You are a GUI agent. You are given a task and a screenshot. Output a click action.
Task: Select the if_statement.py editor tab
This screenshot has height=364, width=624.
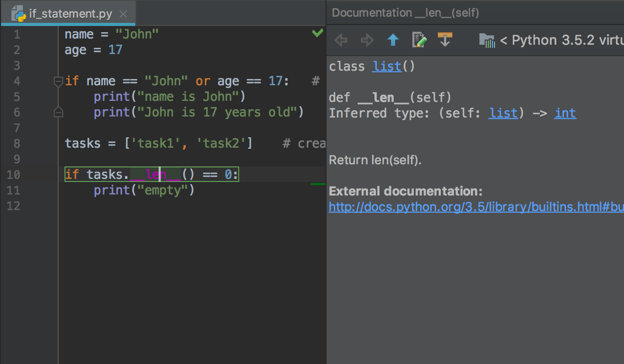[68, 14]
